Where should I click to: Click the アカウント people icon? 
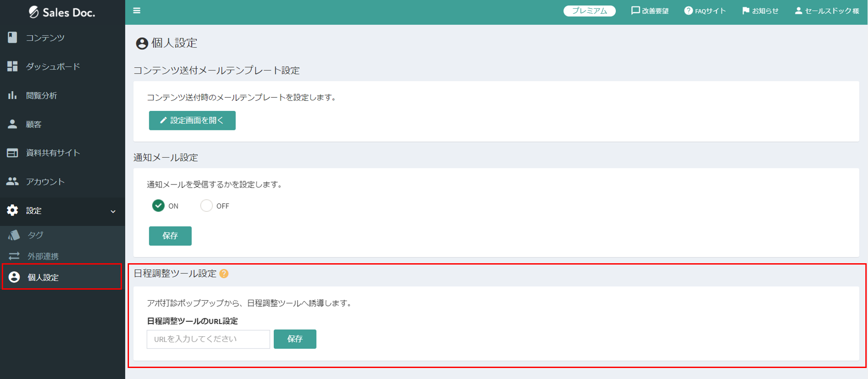[12, 181]
